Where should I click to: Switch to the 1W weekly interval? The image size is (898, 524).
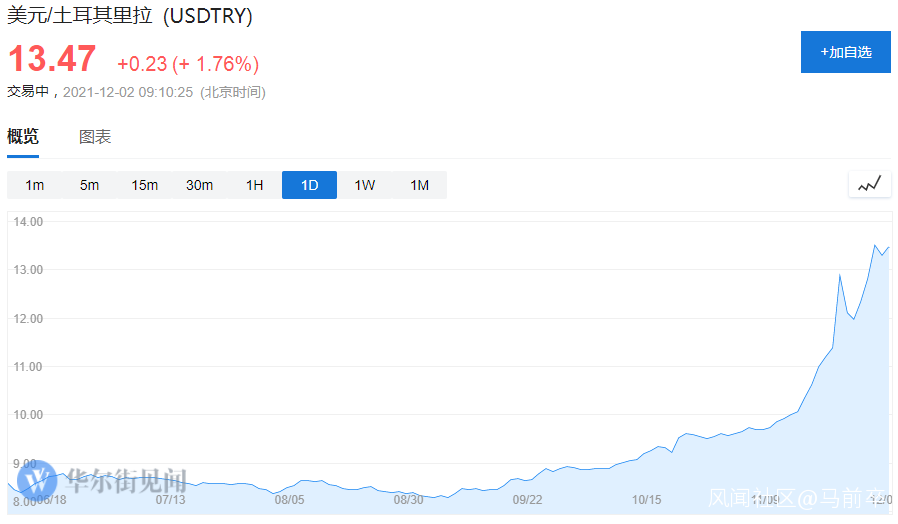pyautogui.click(x=364, y=185)
